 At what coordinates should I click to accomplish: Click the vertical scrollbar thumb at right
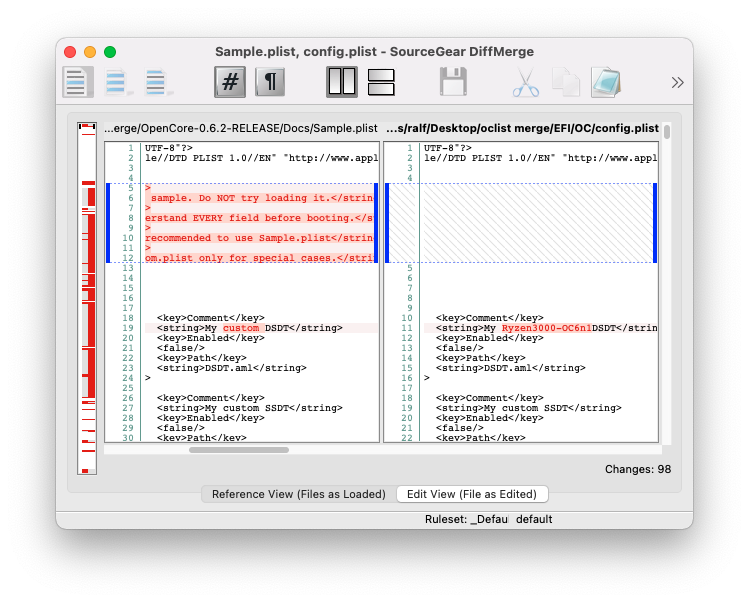click(666, 131)
